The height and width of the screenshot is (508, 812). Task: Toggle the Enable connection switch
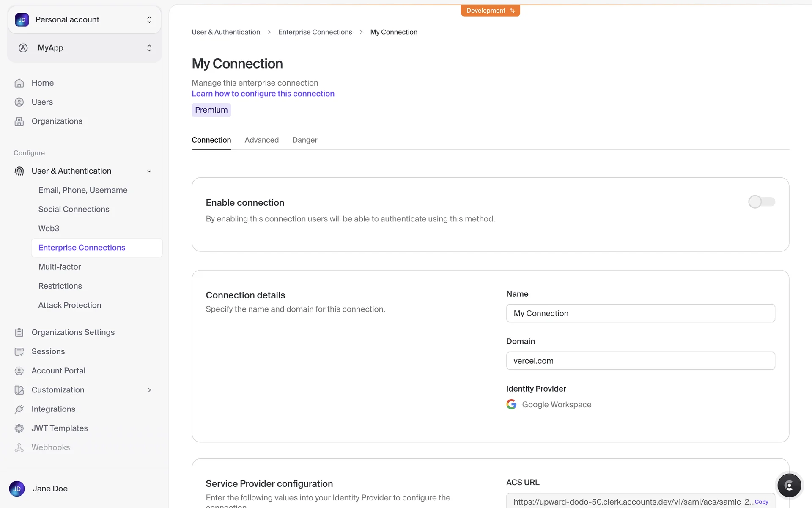[761, 202]
